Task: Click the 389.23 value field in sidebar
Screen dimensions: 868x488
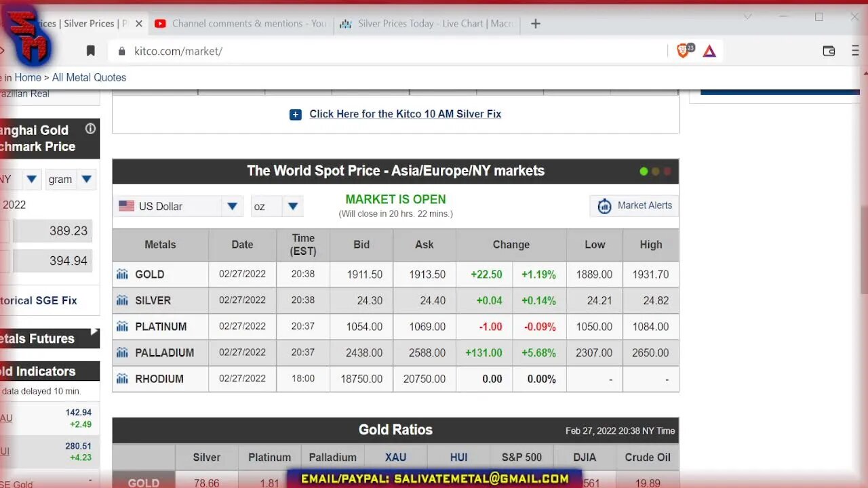Action: (x=53, y=231)
